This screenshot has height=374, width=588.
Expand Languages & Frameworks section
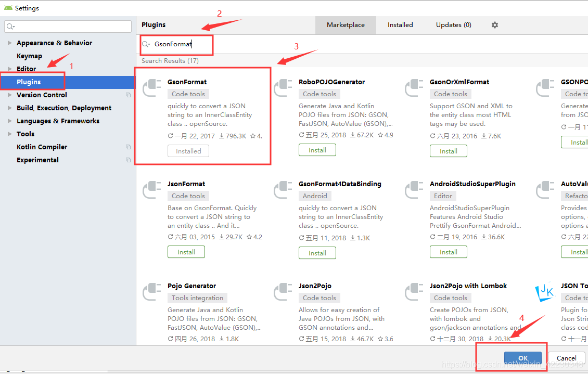[10, 121]
